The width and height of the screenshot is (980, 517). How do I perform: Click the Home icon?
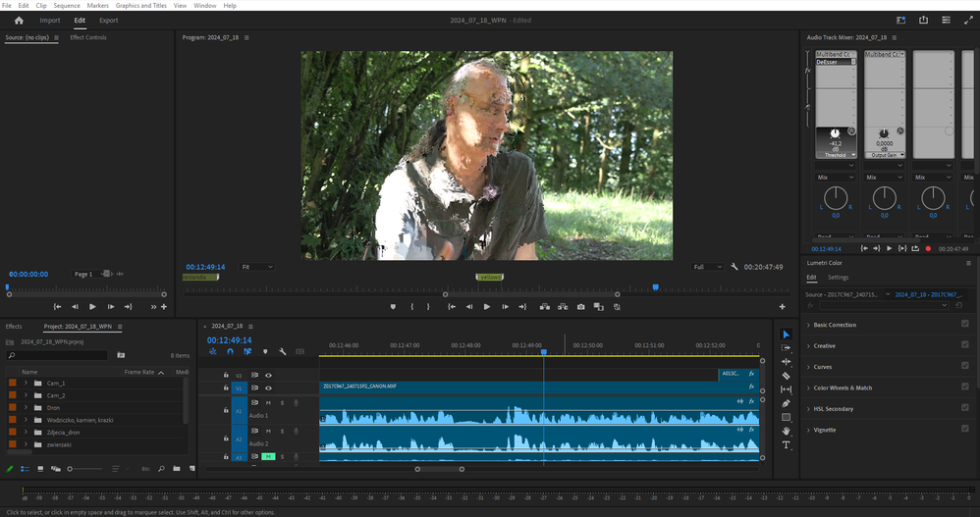tap(19, 20)
